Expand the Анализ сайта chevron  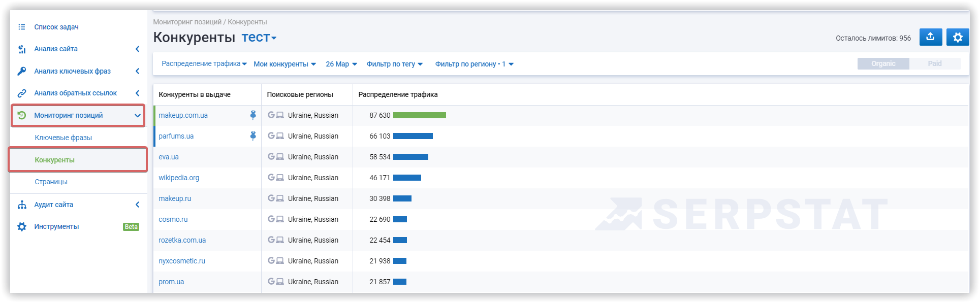(x=137, y=49)
